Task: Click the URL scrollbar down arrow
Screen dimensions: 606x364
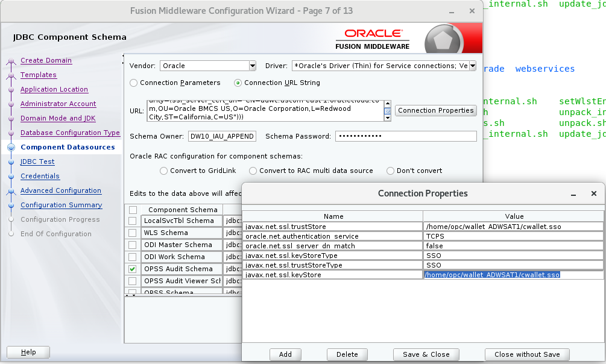Action: 388,118
